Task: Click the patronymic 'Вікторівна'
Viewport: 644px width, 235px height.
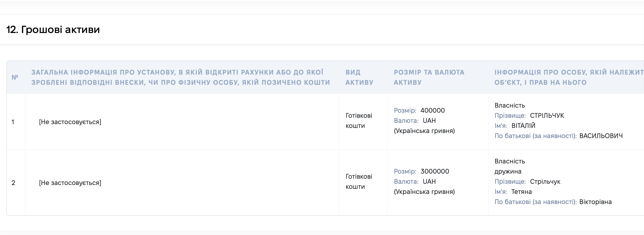Action: tap(595, 202)
